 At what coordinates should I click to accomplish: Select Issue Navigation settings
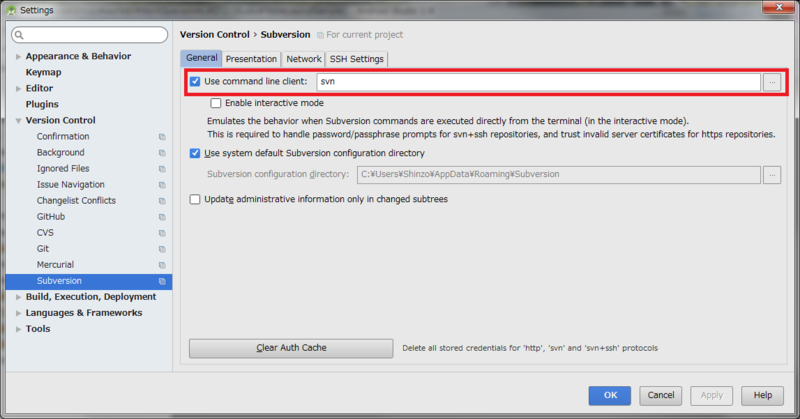tap(70, 185)
